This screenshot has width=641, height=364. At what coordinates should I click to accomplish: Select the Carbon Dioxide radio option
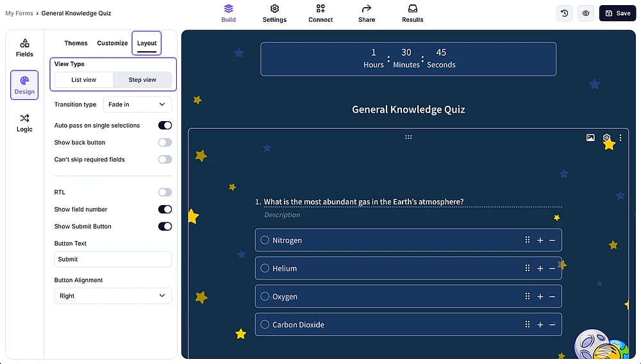pos(265,324)
